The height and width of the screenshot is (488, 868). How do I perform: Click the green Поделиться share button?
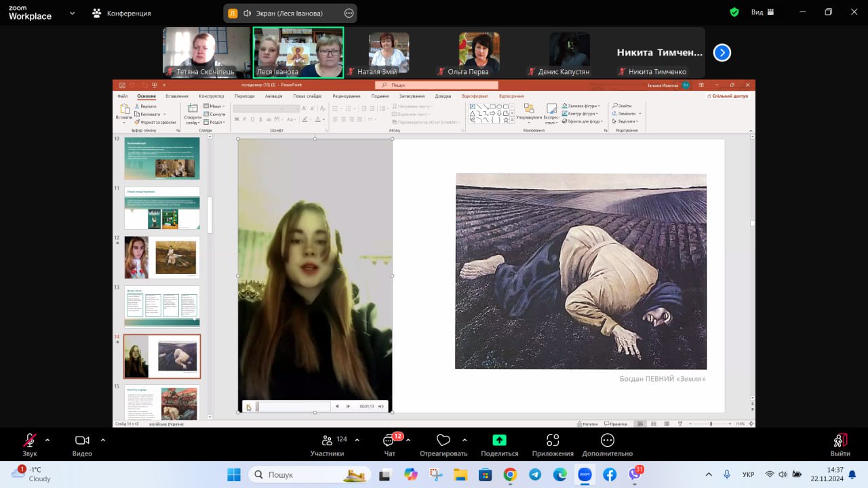(x=499, y=445)
